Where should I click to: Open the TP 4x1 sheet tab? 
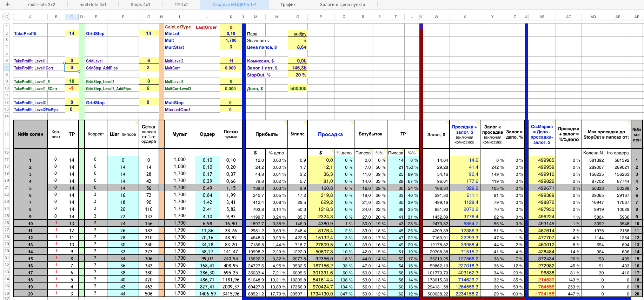click(x=181, y=5)
